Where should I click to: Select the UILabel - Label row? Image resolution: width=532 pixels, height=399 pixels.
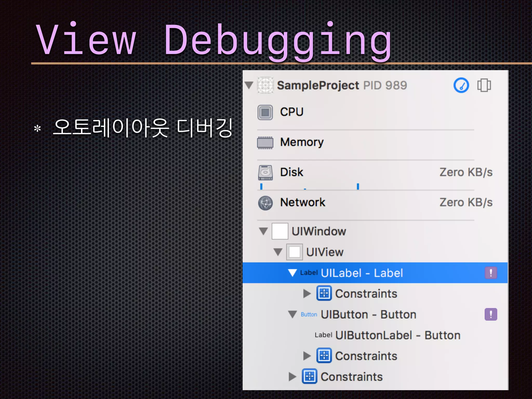click(362, 273)
